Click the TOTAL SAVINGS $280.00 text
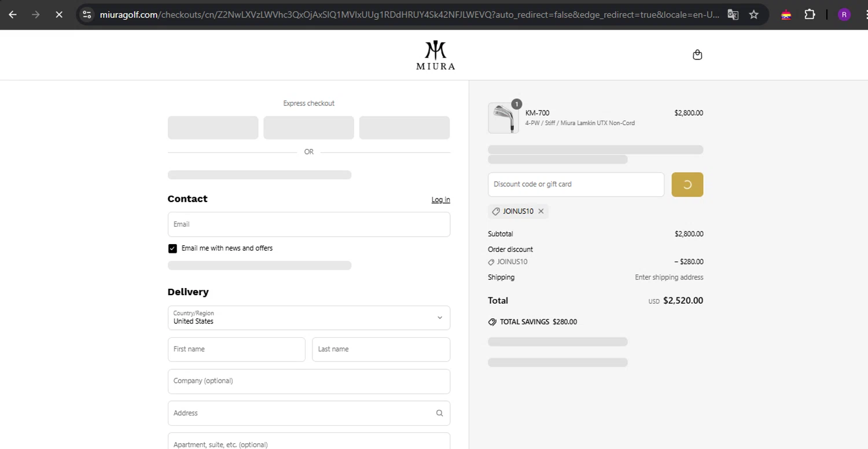 (538, 322)
